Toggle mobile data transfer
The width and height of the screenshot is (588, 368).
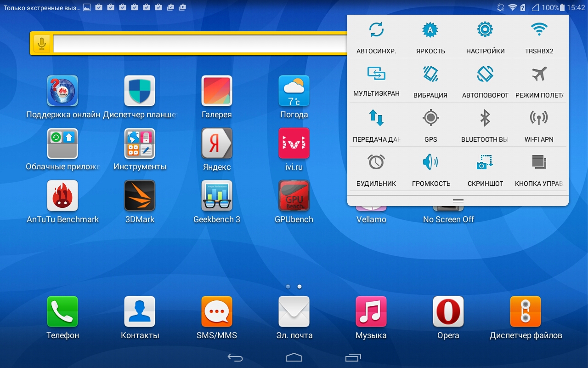tap(376, 125)
